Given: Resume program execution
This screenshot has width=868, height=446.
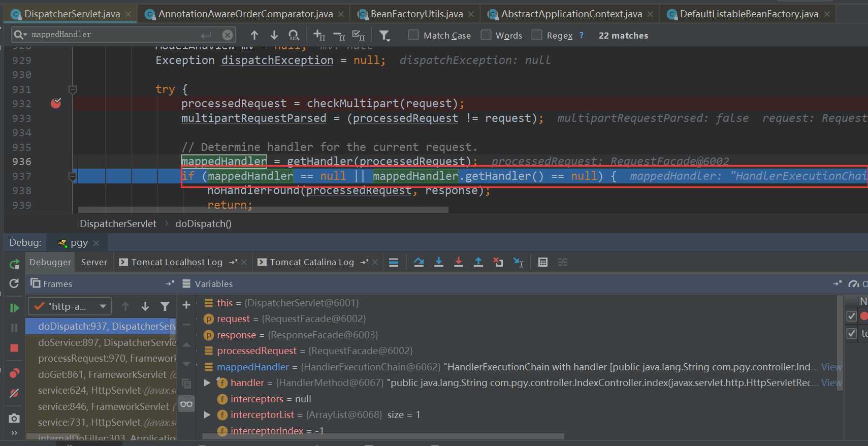Looking at the screenshot, I should [x=14, y=308].
